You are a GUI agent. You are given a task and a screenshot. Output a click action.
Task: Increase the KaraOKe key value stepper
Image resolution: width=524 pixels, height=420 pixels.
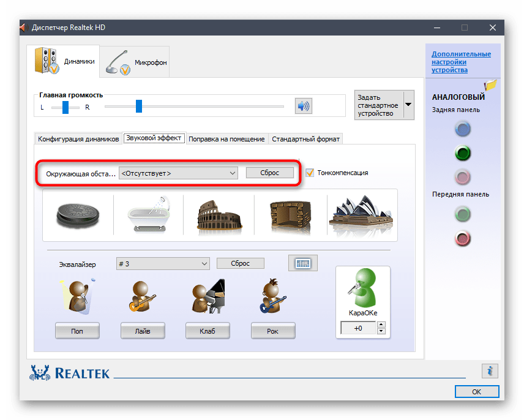381,325
